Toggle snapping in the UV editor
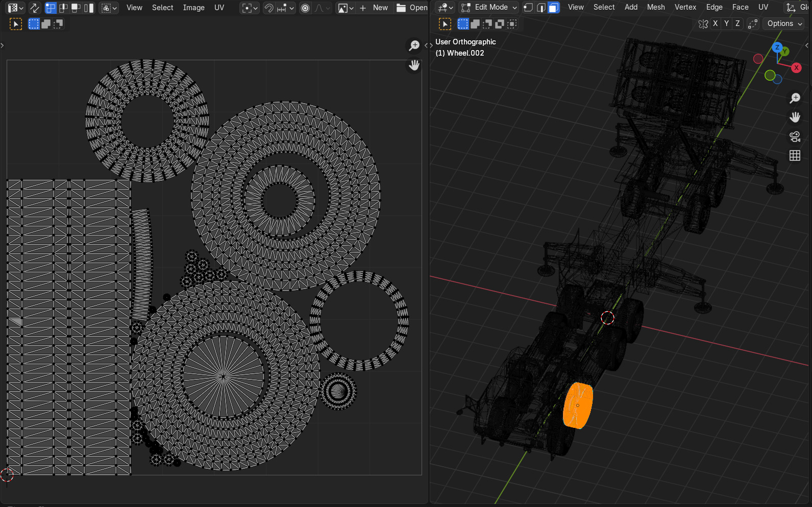Image resolution: width=812 pixels, height=507 pixels. (x=269, y=8)
